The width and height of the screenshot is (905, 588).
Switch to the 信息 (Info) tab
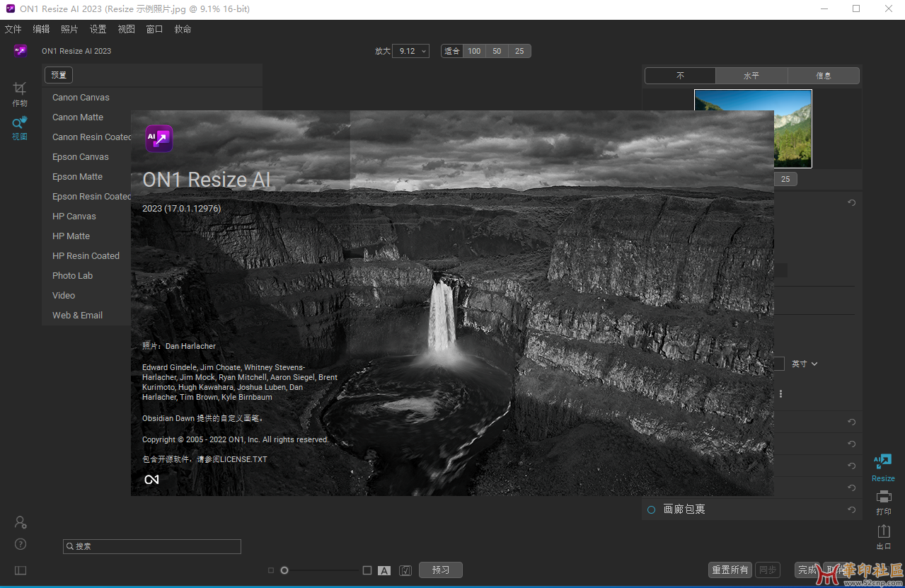pyautogui.click(x=823, y=76)
